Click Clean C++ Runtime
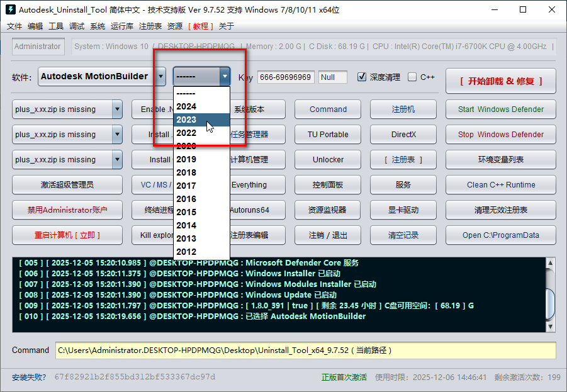This screenshot has width=567, height=392. coord(501,185)
